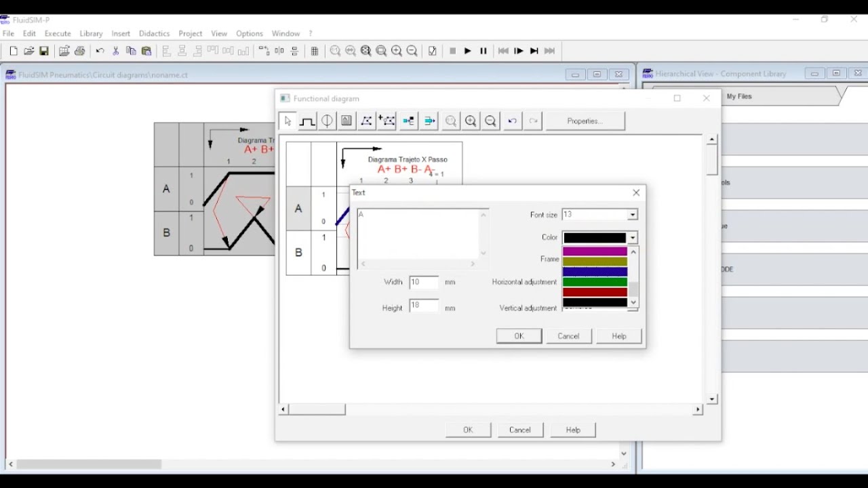Image resolution: width=868 pixels, height=488 pixels.
Task: Start the simulation with the play button
Action: pyautogui.click(x=468, y=51)
